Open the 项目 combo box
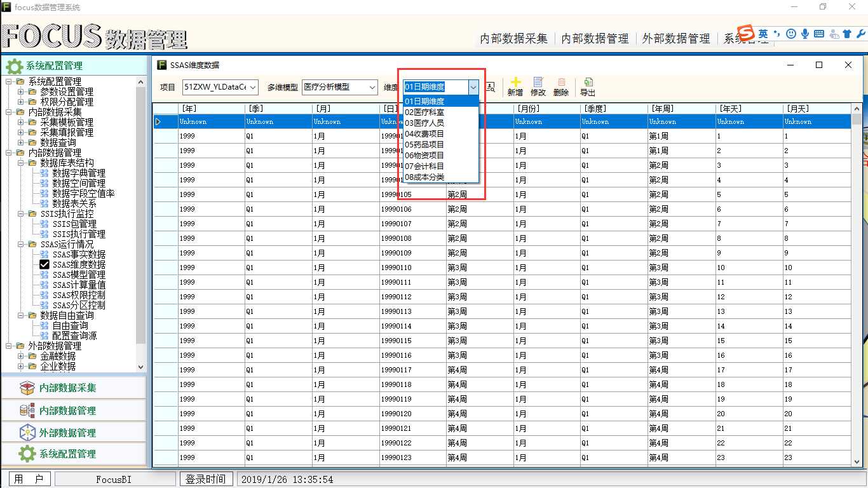868x488 pixels. click(x=220, y=87)
